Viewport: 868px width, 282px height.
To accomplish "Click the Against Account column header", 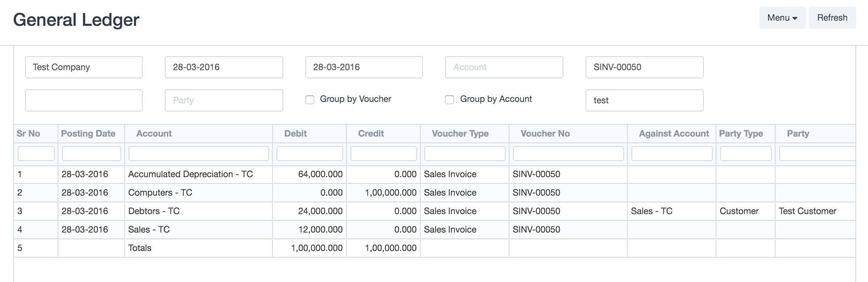I will click(x=674, y=134).
